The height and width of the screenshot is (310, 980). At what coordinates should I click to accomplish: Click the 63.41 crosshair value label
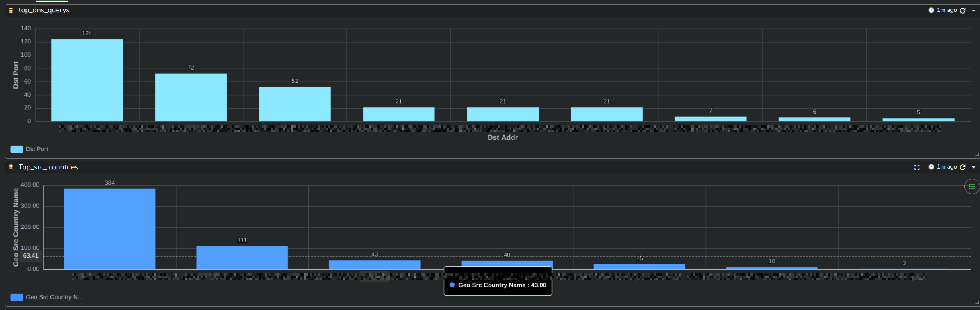(x=30, y=256)
